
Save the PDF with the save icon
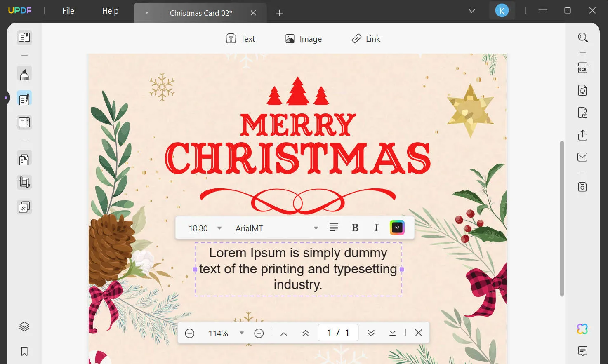(x=582, y=187)
